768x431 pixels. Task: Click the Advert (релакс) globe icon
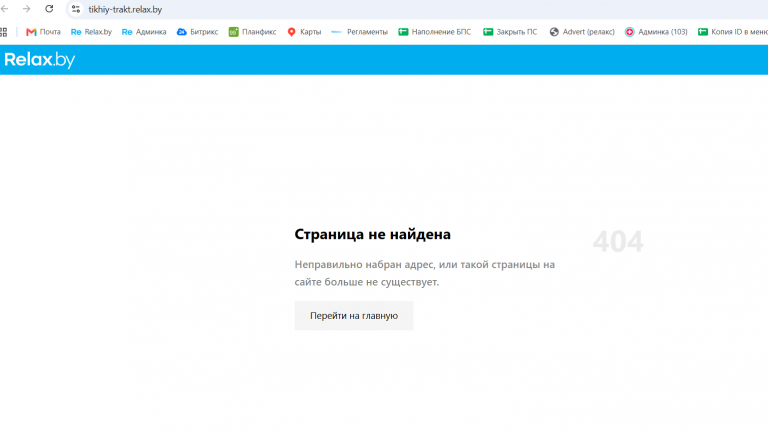click(x=554, y=32)
